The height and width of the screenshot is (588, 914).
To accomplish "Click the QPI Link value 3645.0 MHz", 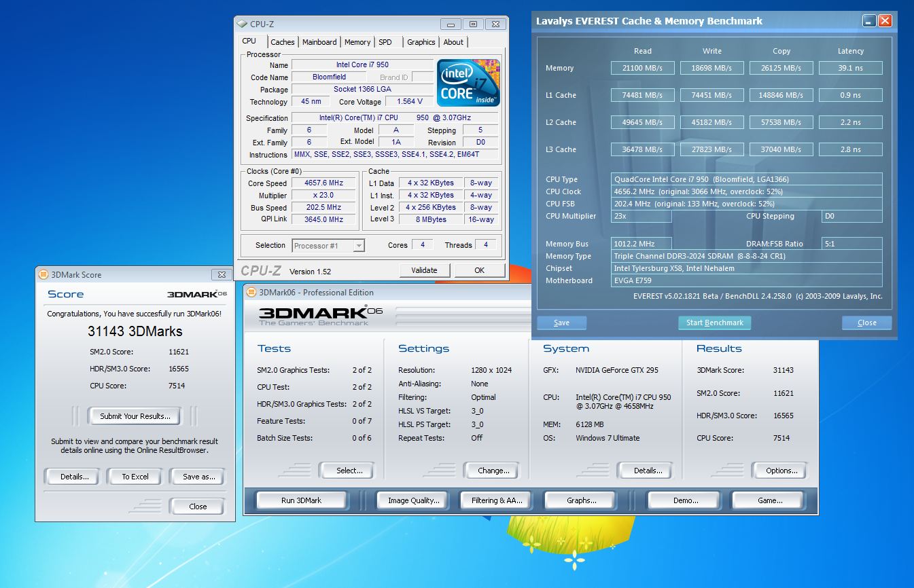I will coord(324,220).
